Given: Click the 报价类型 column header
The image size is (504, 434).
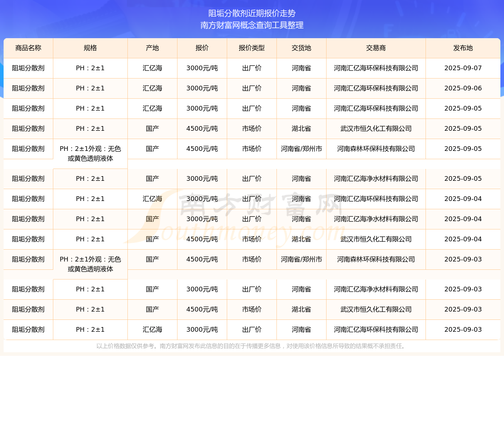Looking at the screenshot, I should coord(252,48).
